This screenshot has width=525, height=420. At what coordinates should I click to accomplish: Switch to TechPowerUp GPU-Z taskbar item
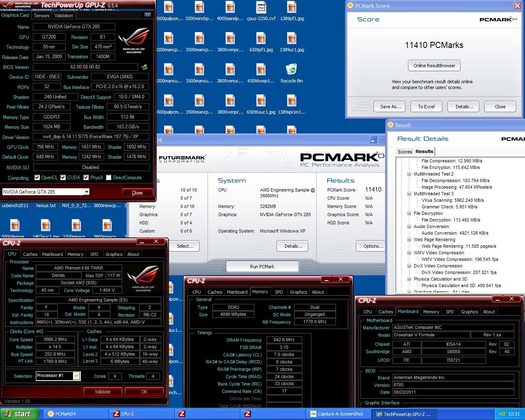tap(404, 414)
